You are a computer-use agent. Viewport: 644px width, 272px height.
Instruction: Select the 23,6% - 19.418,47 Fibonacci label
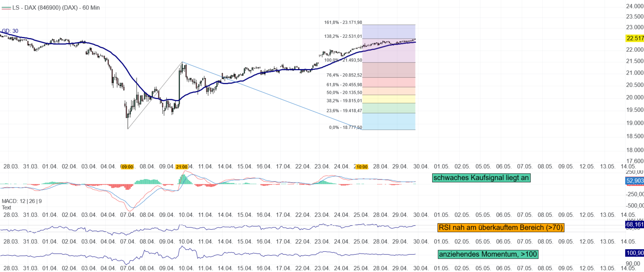(344, 111)
